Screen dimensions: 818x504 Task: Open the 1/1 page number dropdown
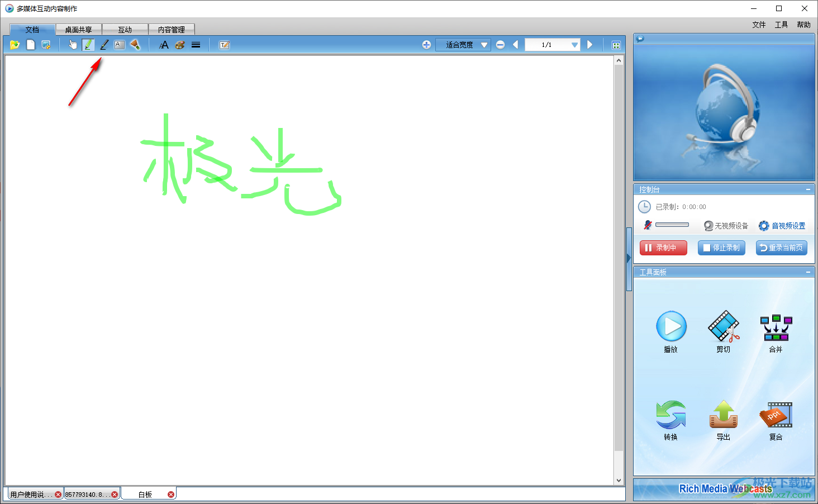(574, 45)
